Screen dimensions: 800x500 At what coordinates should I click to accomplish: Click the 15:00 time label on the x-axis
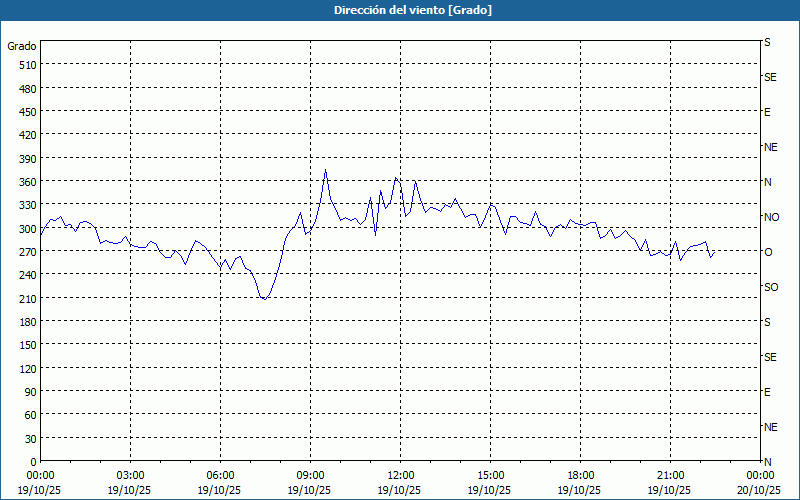pos(490,475)
